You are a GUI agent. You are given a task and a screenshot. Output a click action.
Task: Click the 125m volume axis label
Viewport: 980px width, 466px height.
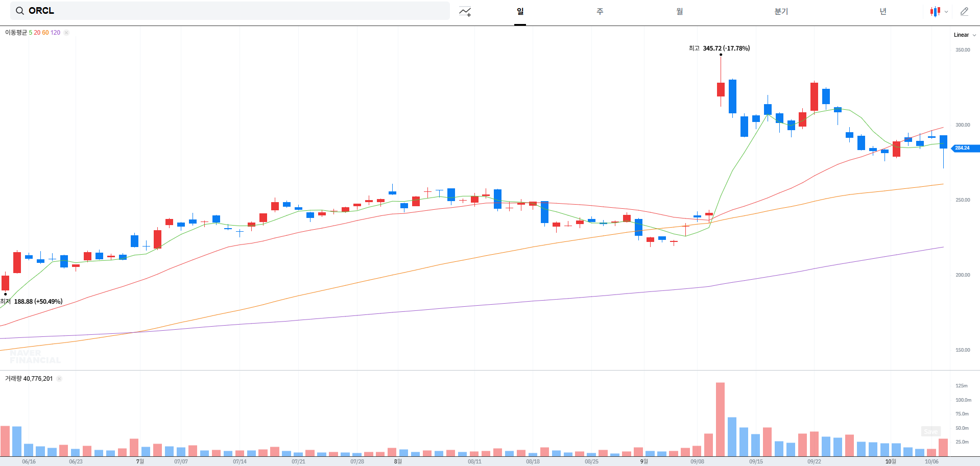pyautogui.click(x=962, y=386)
